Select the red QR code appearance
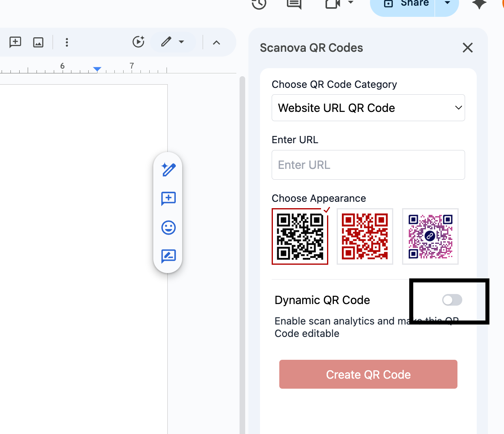Screen dimensions: 504x434 [365, 236]
